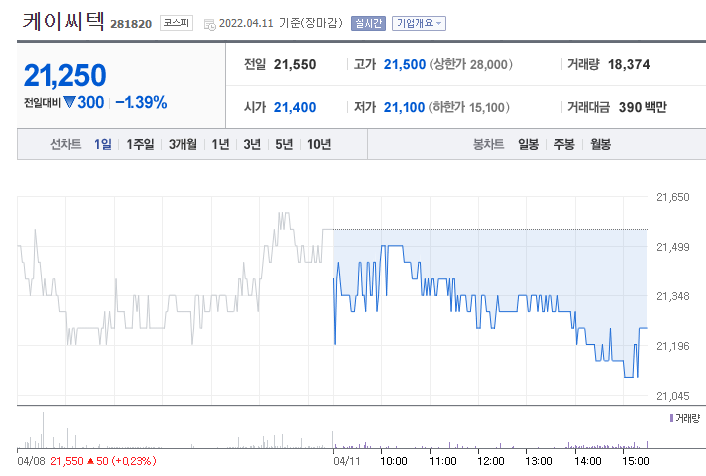Click the 상한가 28,000 text

pos(471,64)
